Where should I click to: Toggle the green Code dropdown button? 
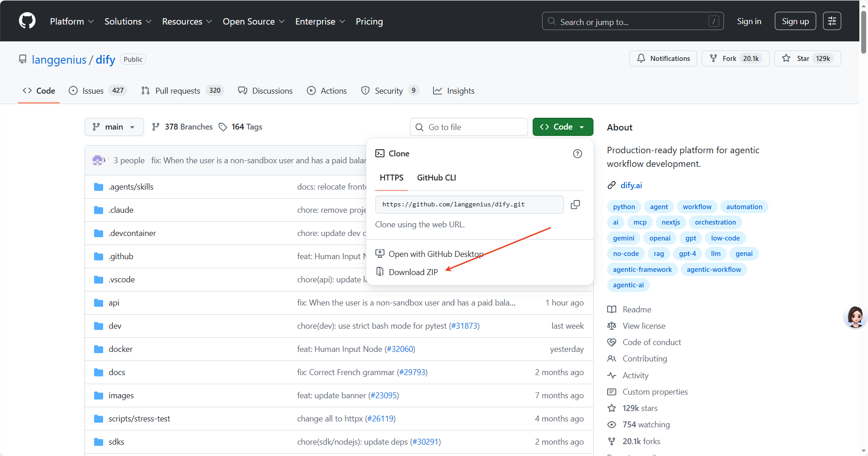[x=563, y=127]
